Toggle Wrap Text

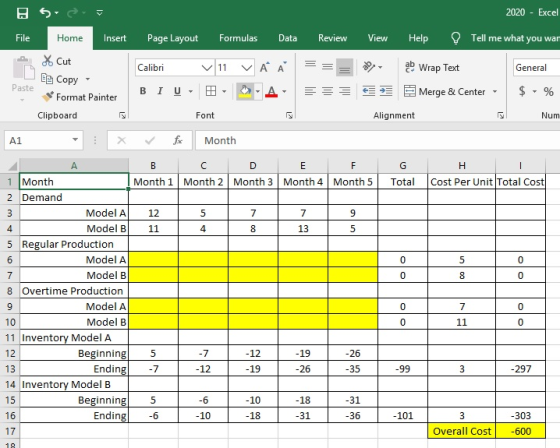[x=432, y=67]
